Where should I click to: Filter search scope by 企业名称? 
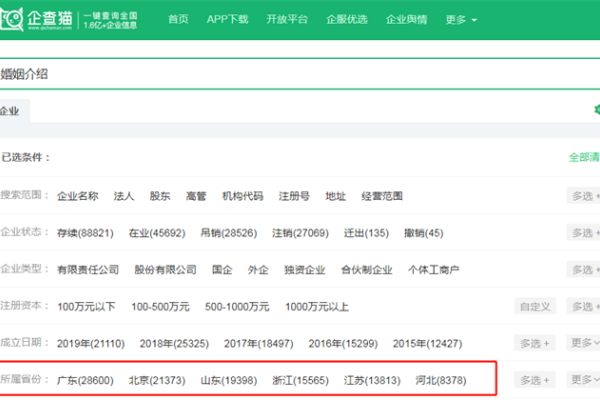point(78,196)
